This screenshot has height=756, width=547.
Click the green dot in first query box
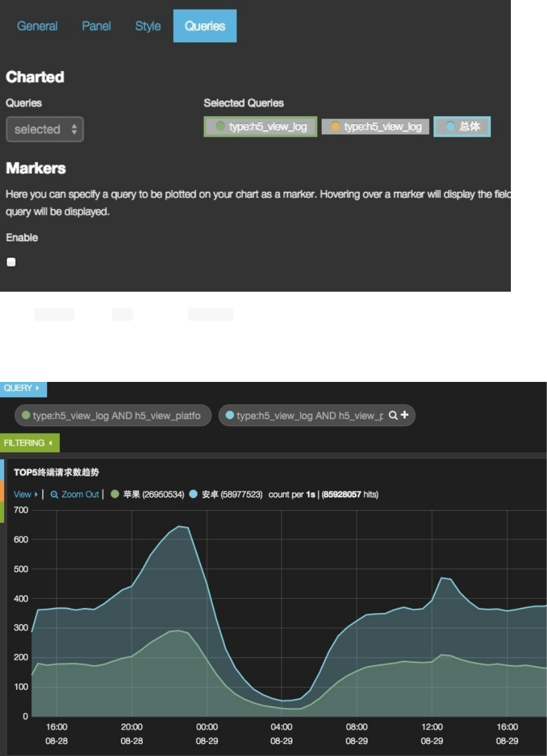pyautogui.click(x=26, y=416)
